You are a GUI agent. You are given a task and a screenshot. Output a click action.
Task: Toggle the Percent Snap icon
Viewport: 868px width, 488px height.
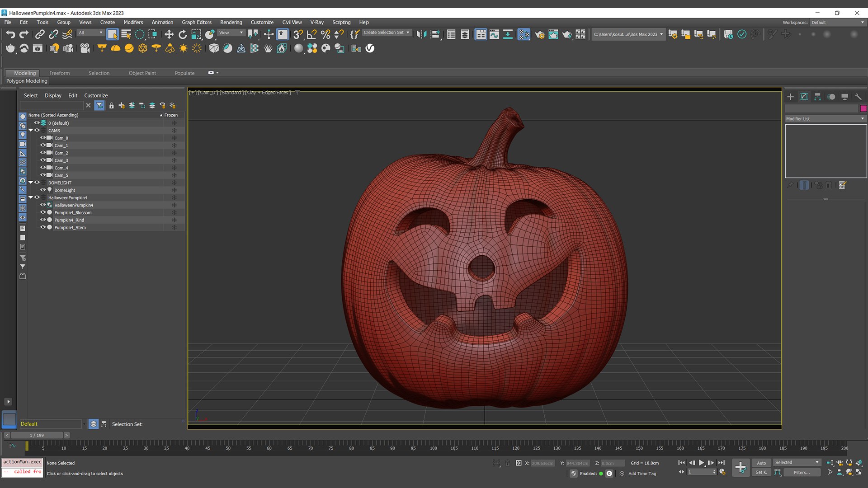pos(325,34)
